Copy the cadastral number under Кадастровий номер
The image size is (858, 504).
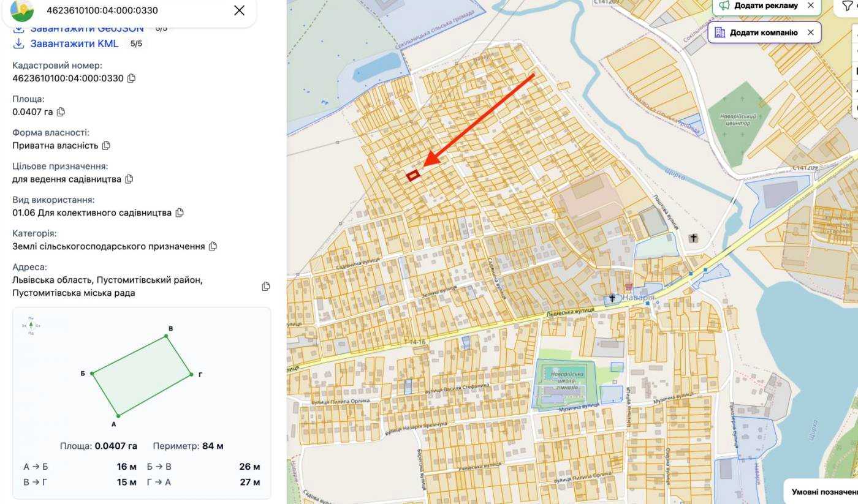coord(131,78)
